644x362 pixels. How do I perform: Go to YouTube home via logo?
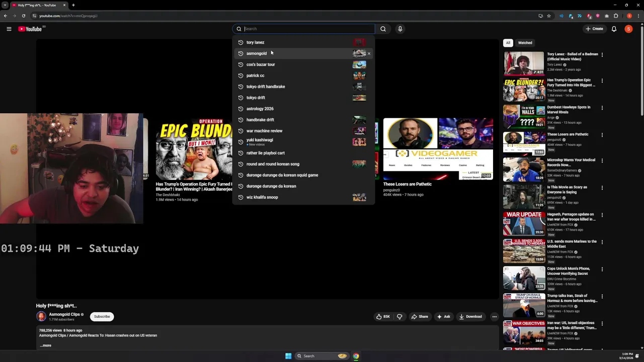click(x=30, y=29)
